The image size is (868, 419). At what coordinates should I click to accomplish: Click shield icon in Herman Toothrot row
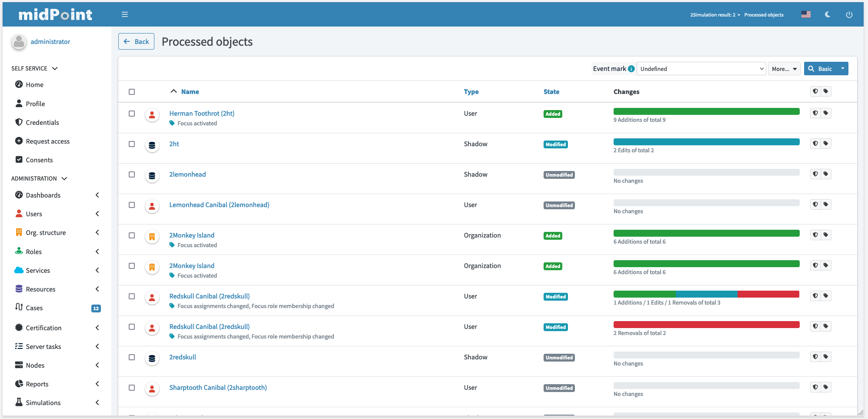coord(815,113)
